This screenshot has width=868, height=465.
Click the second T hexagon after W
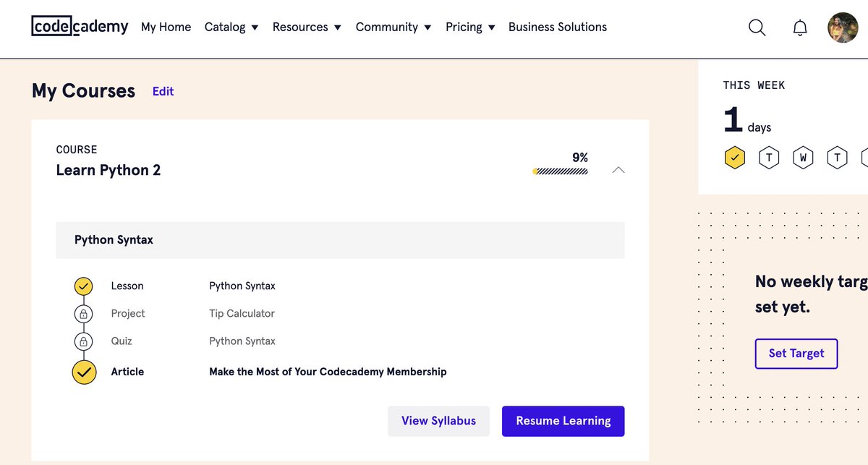click(837, 157)
